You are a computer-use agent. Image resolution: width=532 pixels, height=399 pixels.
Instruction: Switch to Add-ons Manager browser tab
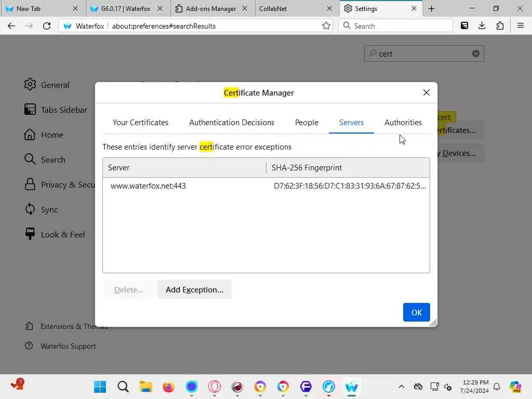click(x=211, y=8)
